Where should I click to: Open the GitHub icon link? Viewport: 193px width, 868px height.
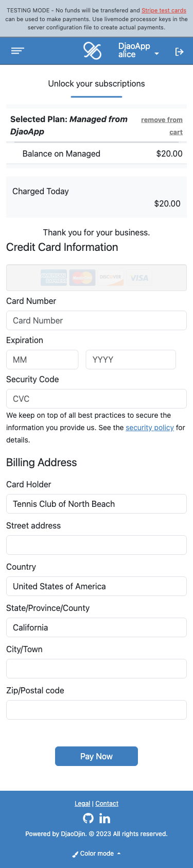click(88, 818)
